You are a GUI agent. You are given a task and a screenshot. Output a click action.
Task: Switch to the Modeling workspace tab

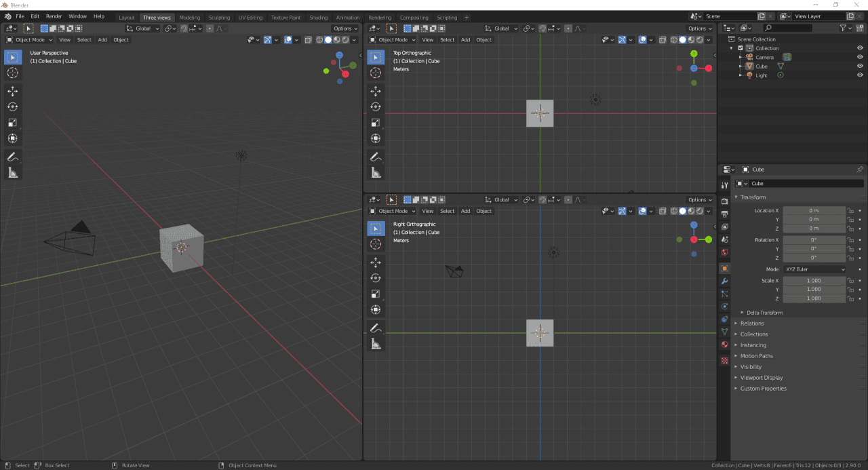tap(189, 18)
